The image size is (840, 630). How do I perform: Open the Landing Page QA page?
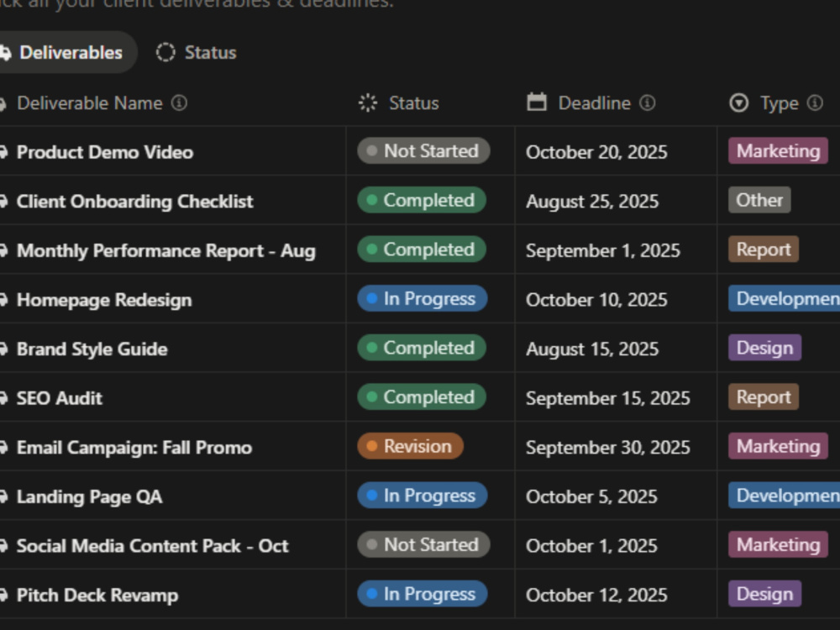[x=90, y=497]
